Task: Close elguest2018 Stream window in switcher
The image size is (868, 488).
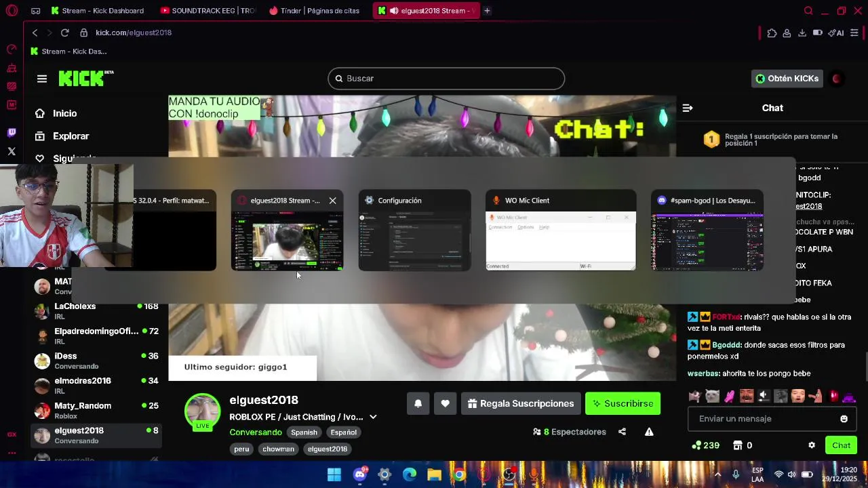Action: (x=332, y=201)
